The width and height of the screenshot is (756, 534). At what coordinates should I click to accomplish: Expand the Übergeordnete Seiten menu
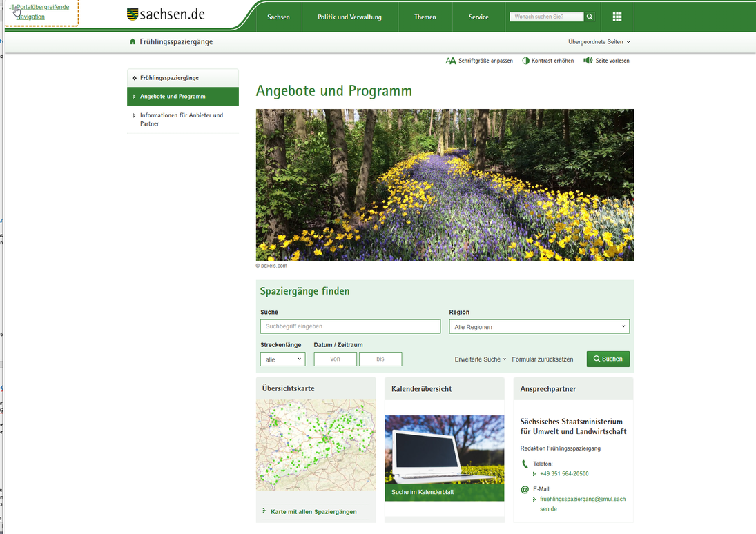pos(599,42)
